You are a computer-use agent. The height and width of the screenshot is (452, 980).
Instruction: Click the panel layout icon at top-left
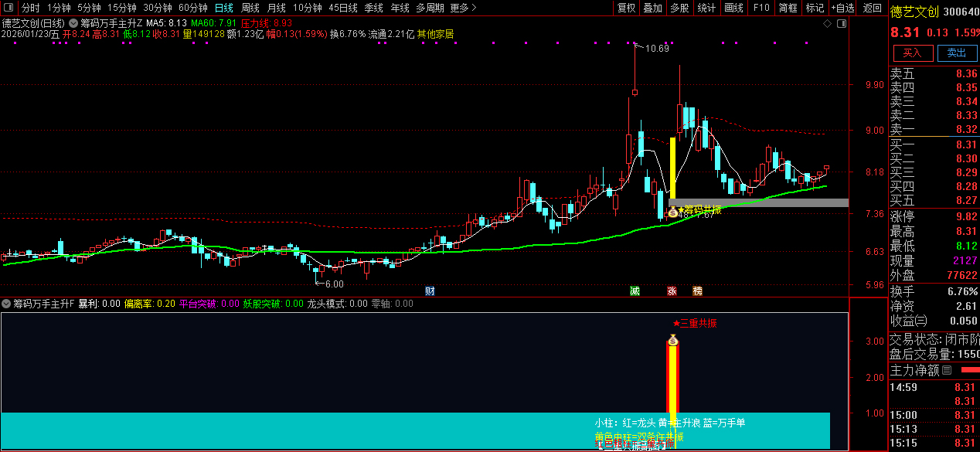click(x=9, y=8)
